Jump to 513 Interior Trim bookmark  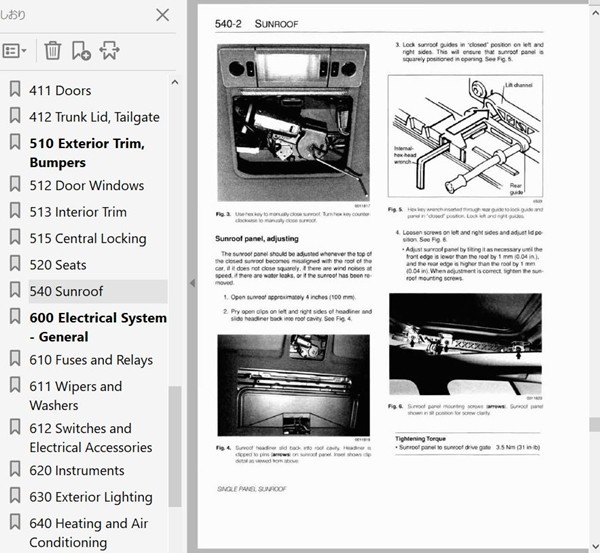78,212
